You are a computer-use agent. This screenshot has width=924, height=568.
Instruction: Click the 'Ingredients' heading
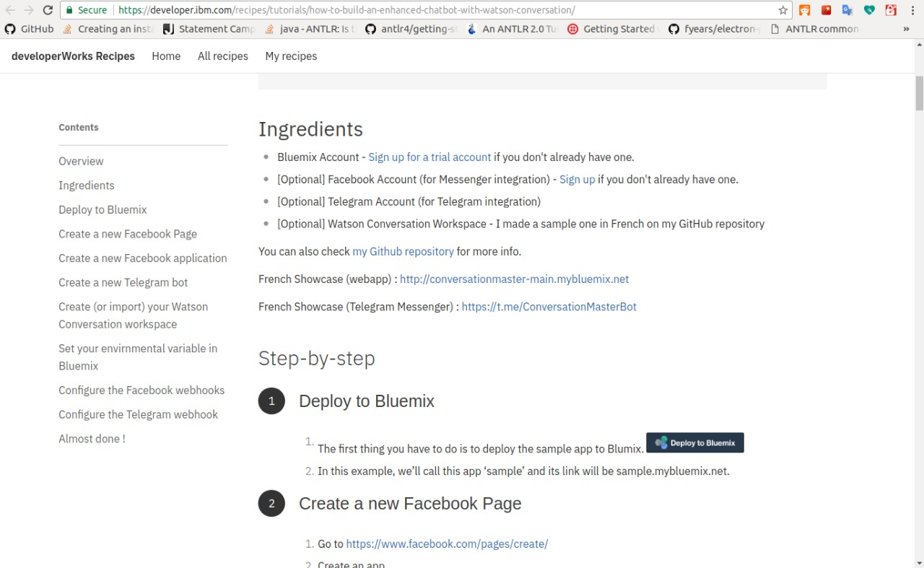pos(310,129)
